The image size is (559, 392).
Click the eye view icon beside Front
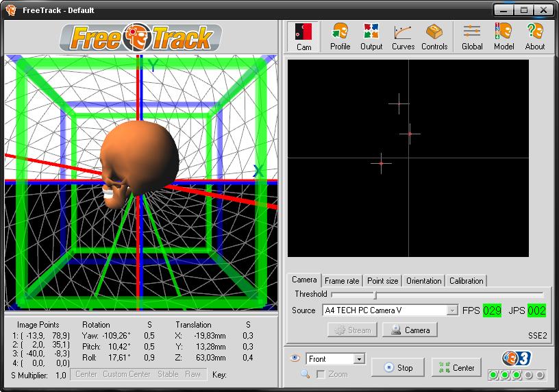coord(295,358)
